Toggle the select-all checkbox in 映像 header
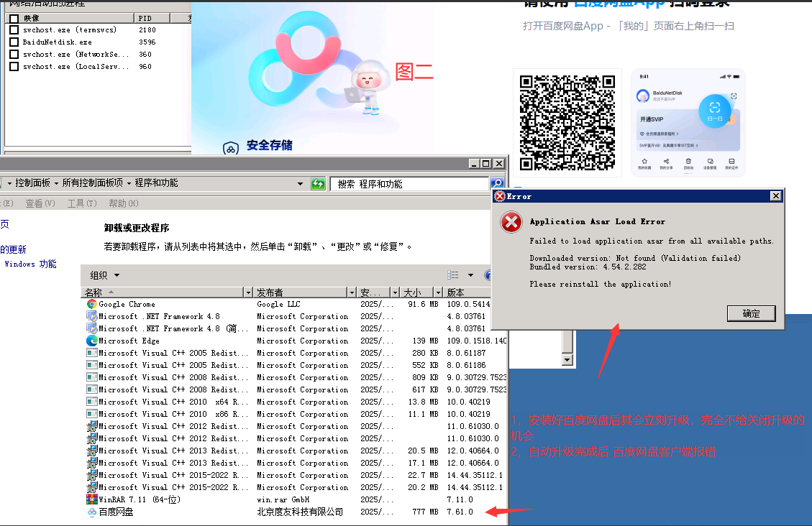This screenshot has height=526, width=812. (14, 18)
